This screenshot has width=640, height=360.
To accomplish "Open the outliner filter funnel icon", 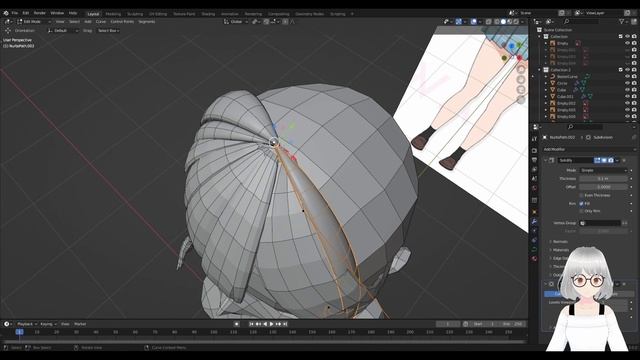I will point(622,22).
